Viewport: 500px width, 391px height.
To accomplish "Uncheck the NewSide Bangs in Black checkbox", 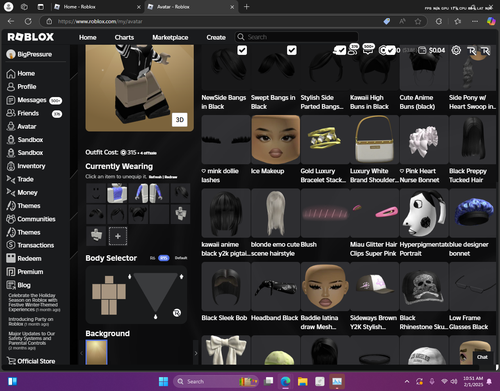I will click(x=242, y=50).
